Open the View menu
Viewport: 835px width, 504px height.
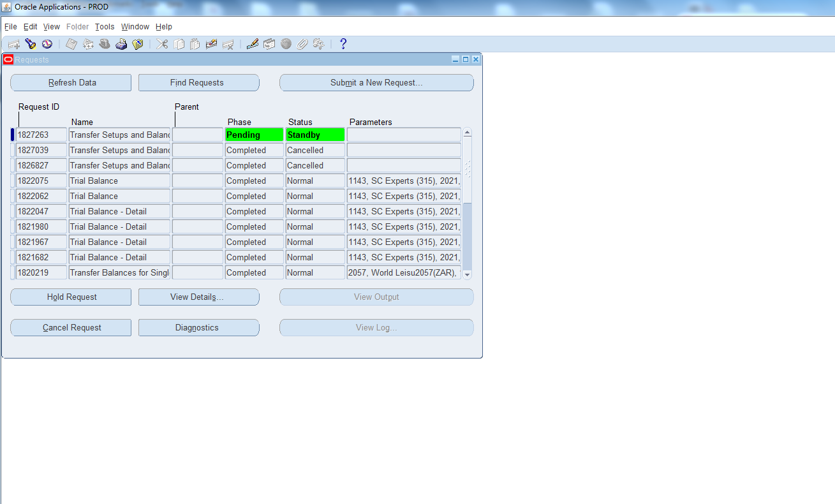tap(52, 27)
